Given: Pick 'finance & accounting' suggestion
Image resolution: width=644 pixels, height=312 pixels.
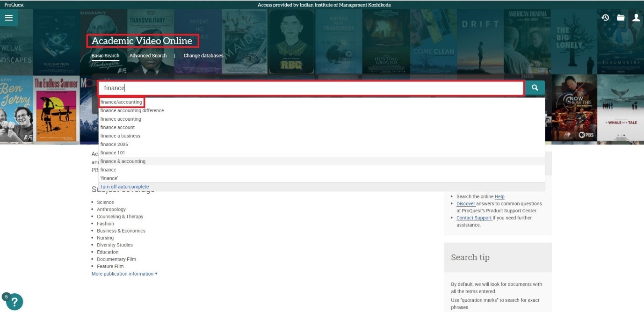Looking at the screenshot, I should click(123, 161).
